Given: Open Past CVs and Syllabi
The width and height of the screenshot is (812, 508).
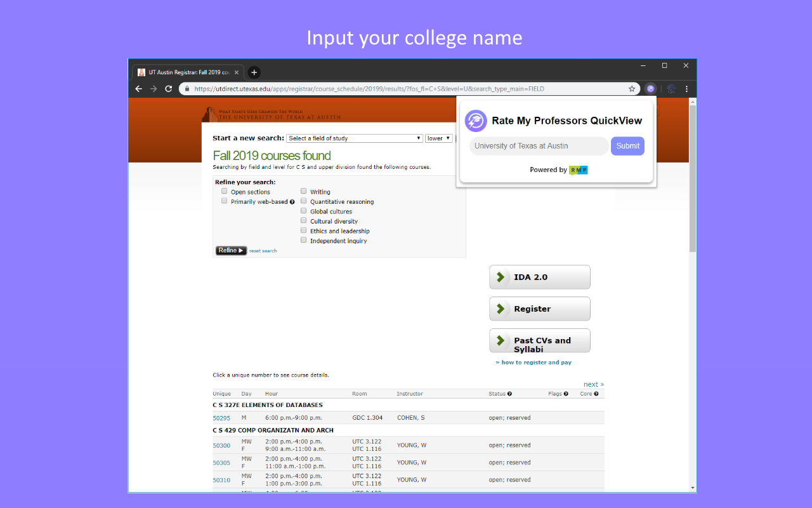Looking at the screenshot, I should pos(540,340).
